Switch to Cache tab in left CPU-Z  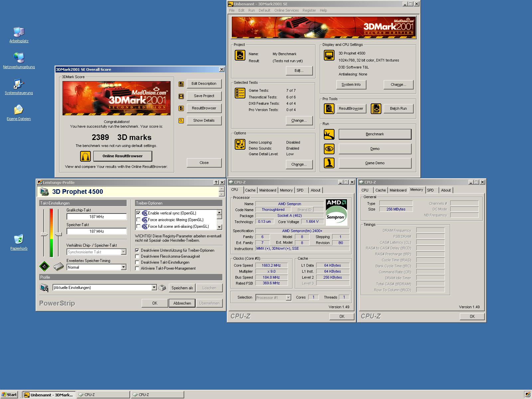[250, 190]
